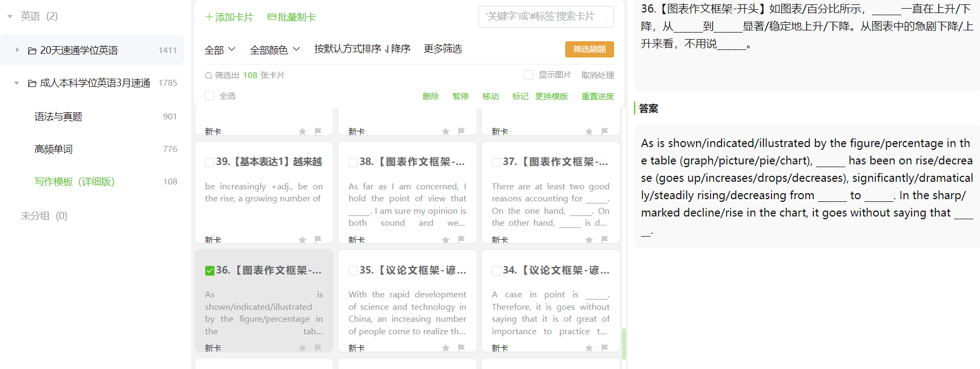The image size is (980, 369).
Task: Click the card search input field
Action: pos(546,17)
